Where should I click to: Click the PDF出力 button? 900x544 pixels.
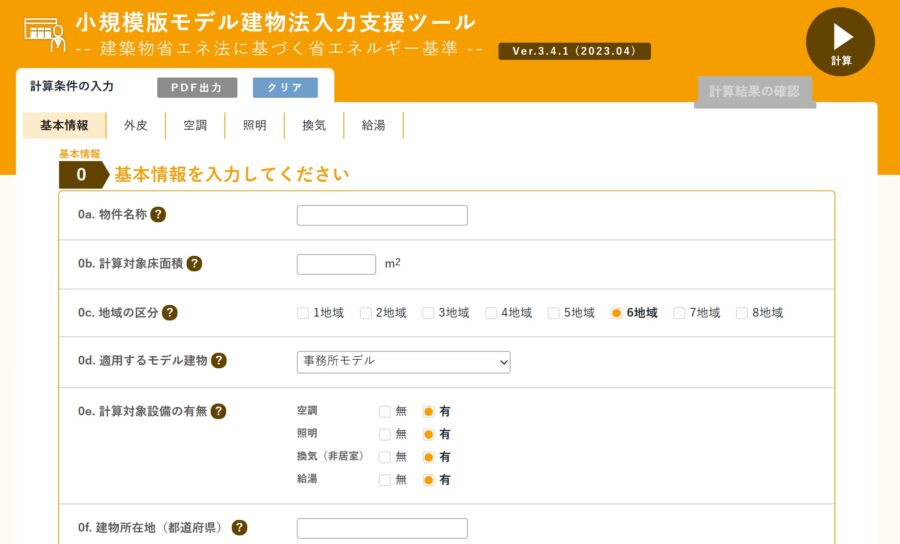197,88
